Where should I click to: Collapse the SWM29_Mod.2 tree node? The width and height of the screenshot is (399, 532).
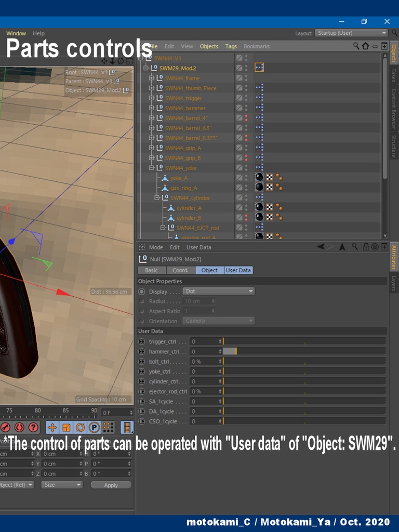pos(146,68)
